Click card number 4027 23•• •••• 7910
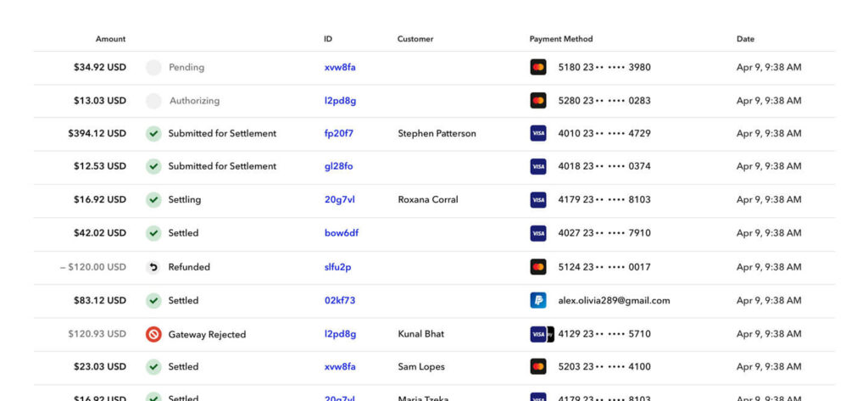The height and width of the screenshot is (401, 868). [604, 233]
